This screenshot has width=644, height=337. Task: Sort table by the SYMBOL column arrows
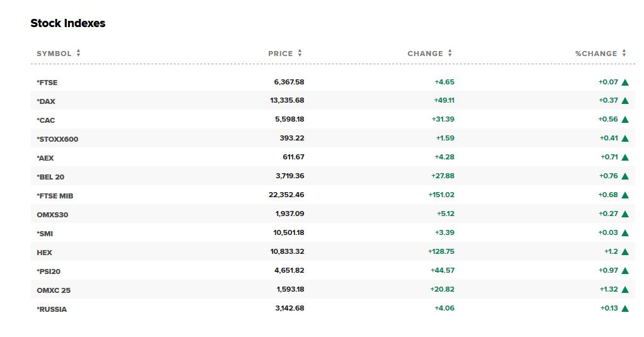[78, 53]
